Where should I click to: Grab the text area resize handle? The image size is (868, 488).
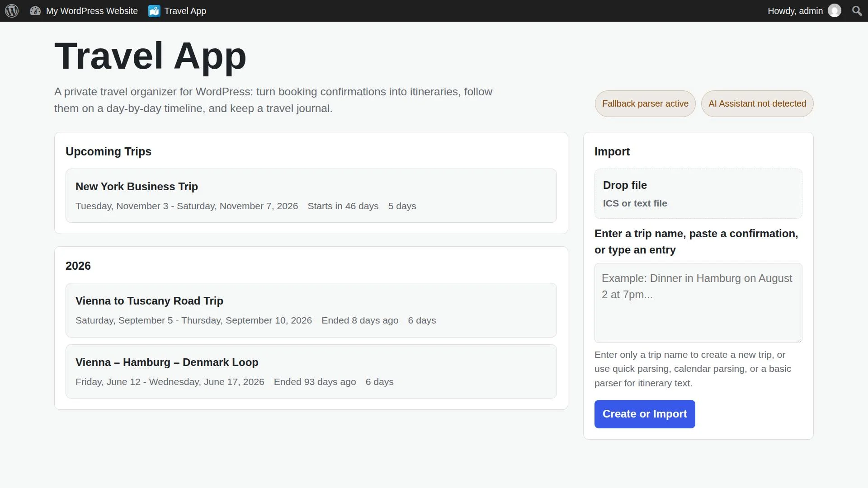coord(799,339)
